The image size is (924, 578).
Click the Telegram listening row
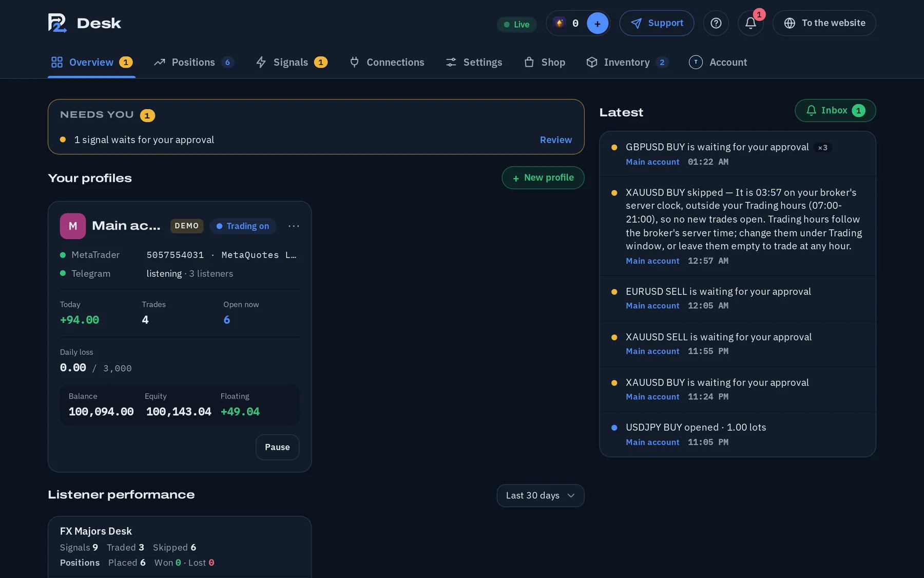point(179,274)
